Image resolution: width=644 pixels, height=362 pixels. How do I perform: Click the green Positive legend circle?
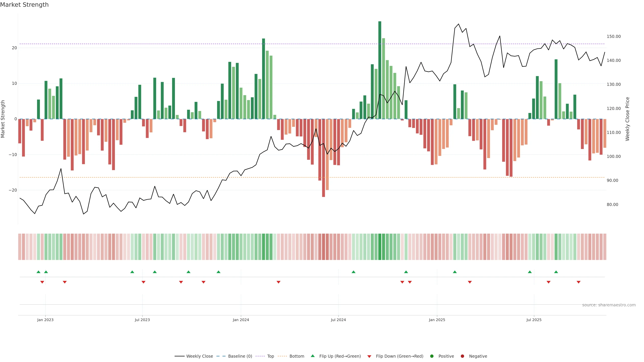[x=432, y=356]
